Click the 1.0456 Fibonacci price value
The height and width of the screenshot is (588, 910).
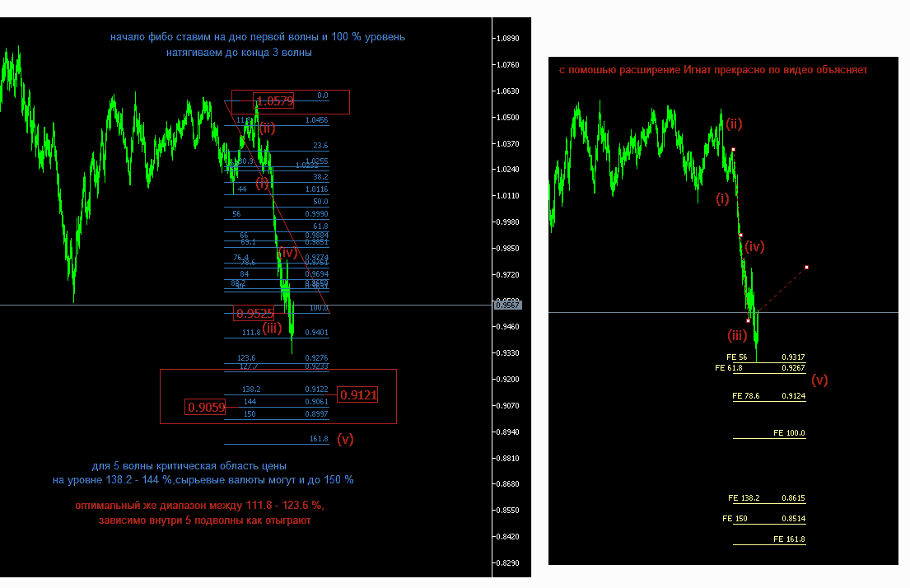[x=317, y=120]
